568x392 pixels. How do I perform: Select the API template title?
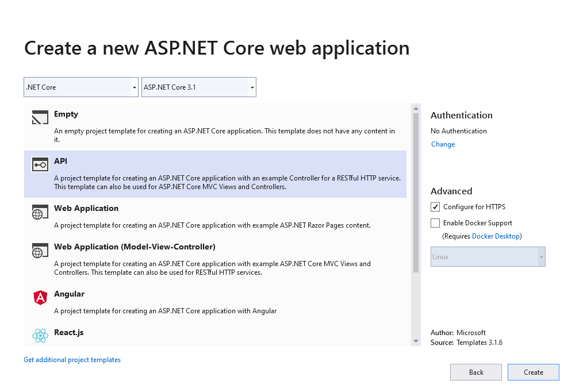(x=60, y=161)
